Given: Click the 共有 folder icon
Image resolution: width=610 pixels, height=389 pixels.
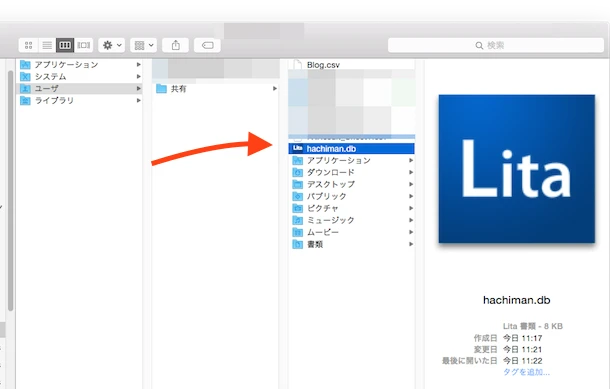Looking at the screenshot, I should 161,89.
